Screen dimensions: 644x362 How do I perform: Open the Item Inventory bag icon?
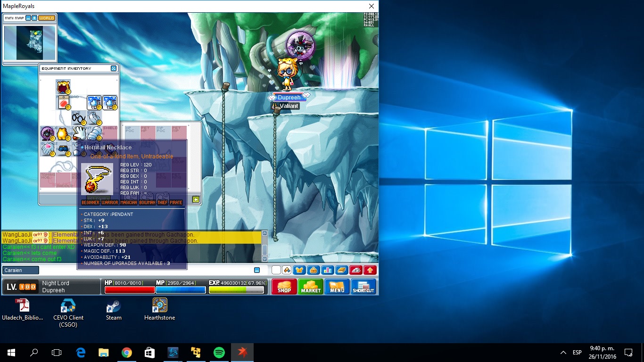click(x=314, y=270)
